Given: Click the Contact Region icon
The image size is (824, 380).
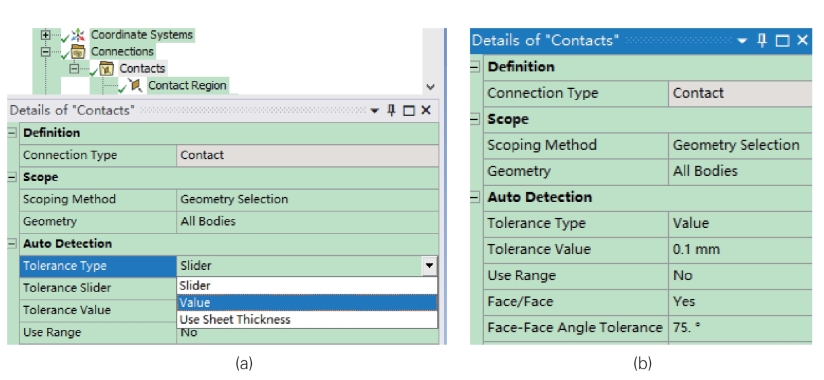Looking at the screenshot, I should (x=136, y=85).
